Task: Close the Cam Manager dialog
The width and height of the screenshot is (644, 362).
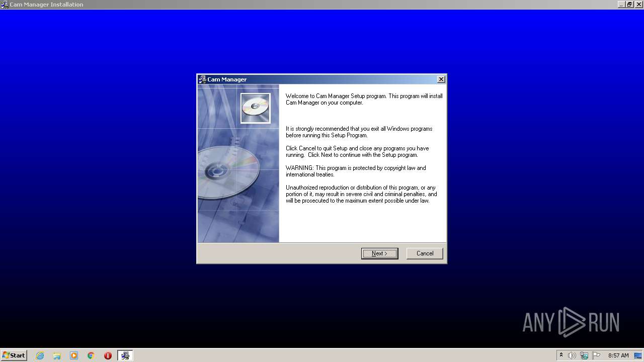Action: coord(441,79)
